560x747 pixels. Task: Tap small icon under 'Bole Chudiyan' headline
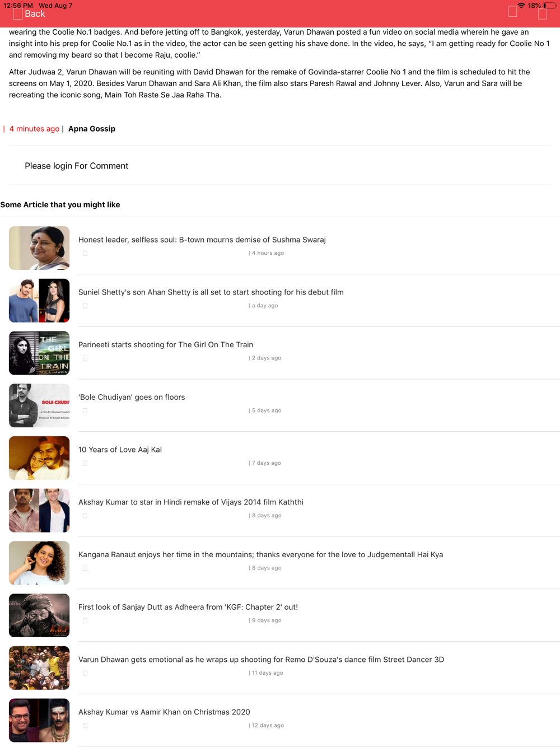85,411
